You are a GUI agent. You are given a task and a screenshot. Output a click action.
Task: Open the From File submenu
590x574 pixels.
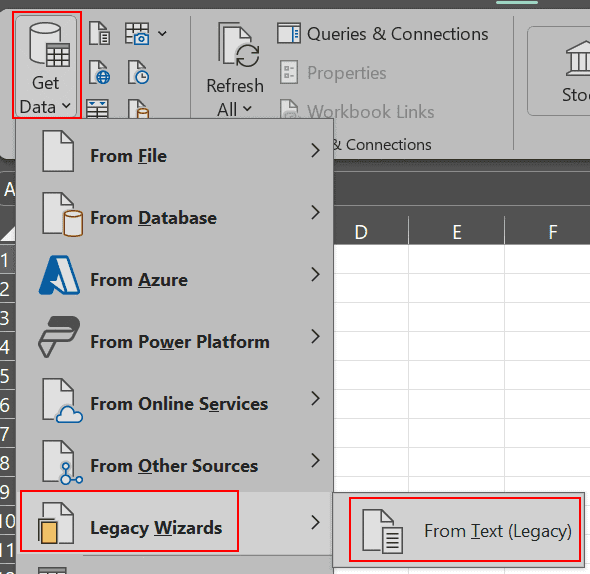tap(175, 151)
